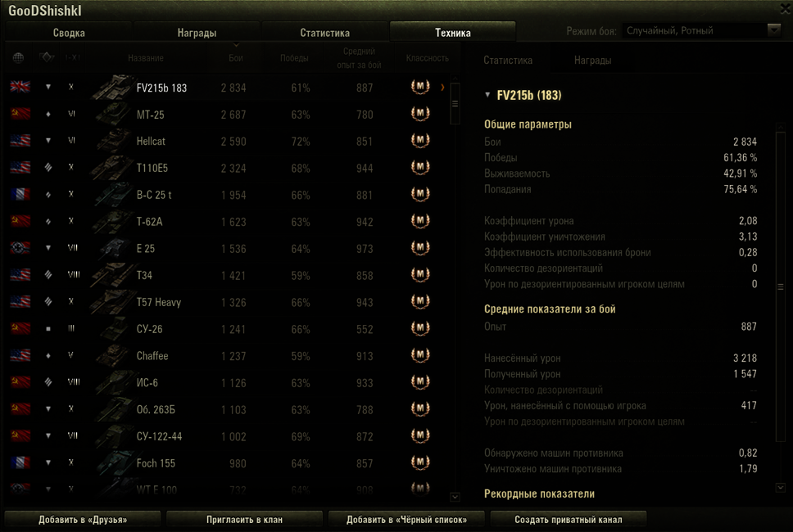Click the vehicle list scroll-down arrow
Viewport: 793px width, 532px height.
[455, 497]
